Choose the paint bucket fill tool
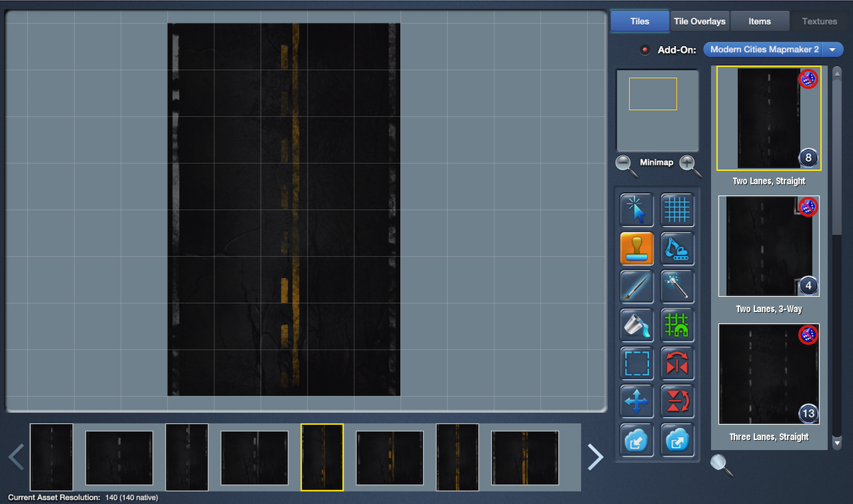Viewport: 853px width, 504px height. point(636,325)
